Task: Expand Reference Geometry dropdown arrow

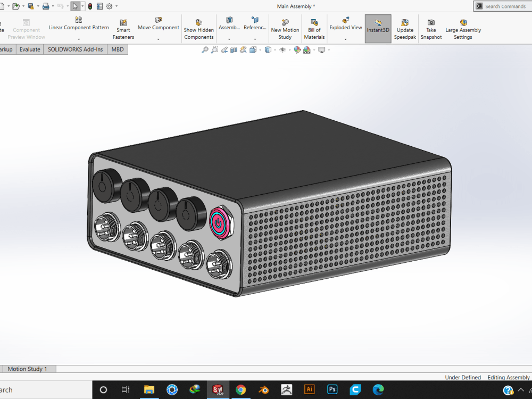Action: pyautogui.click(x=255, y=39)
